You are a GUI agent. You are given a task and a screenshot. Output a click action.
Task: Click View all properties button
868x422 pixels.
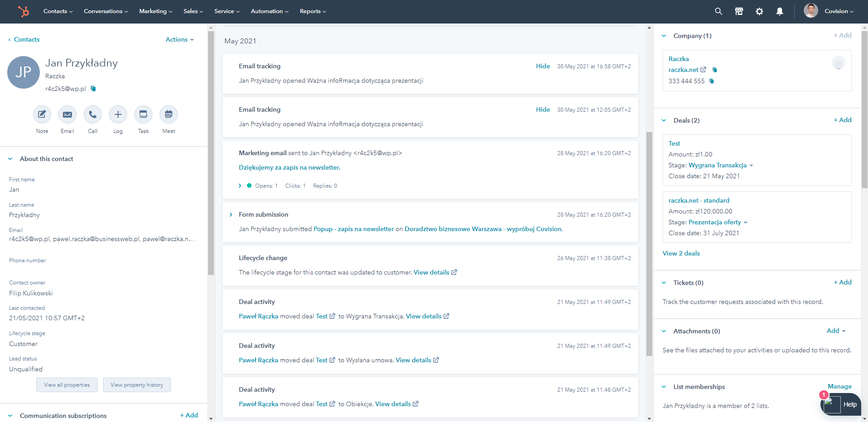click(x=67, y=385)
